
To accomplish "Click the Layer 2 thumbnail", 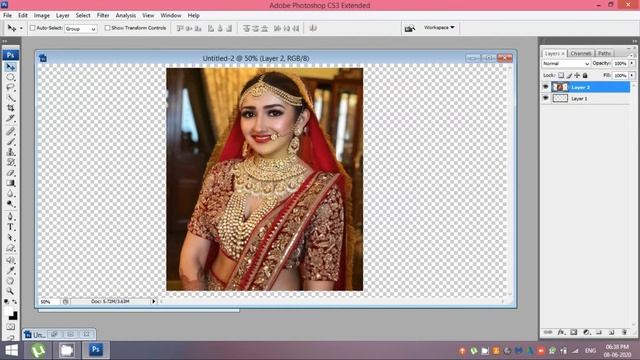I will [560, 87].
